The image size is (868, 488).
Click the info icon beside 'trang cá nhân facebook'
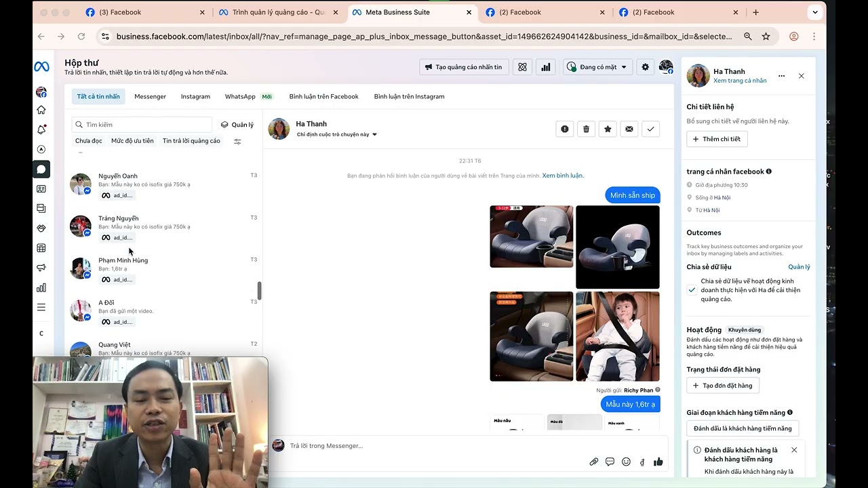coord(768,171)
